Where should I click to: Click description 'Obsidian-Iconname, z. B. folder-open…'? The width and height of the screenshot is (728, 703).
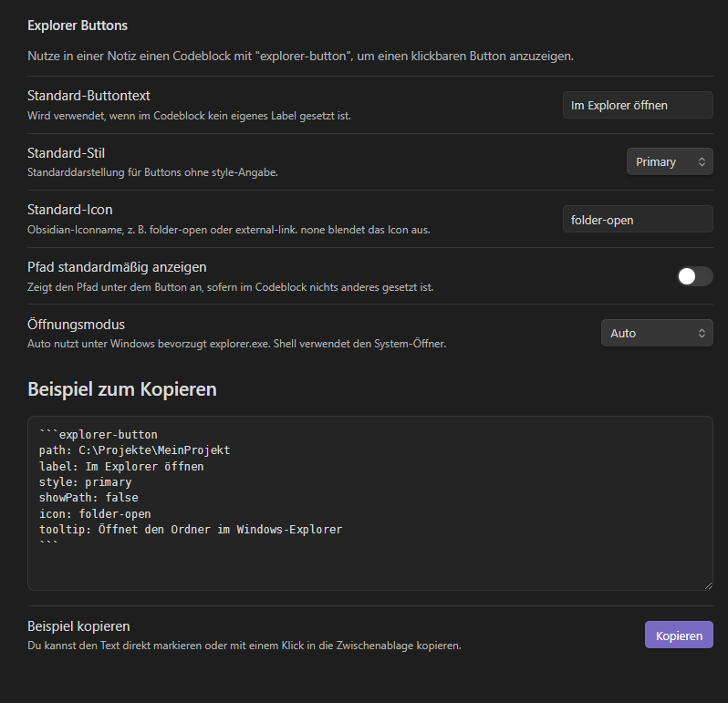(x=229, y=230)
